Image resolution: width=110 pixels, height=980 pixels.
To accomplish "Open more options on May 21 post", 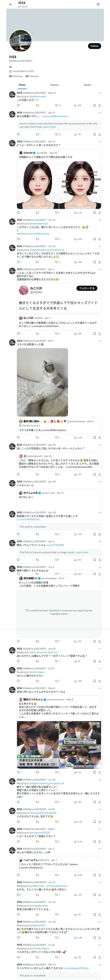I will pos(99,93).
